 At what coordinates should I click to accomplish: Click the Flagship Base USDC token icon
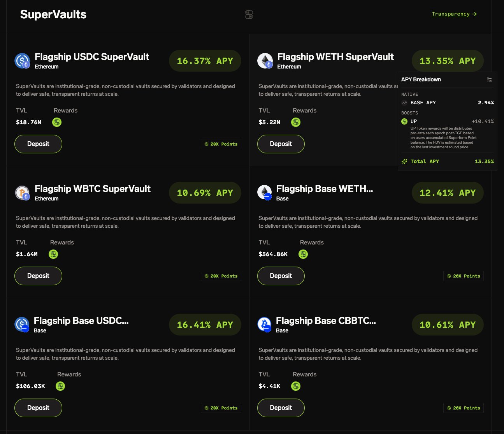[22, 324]
